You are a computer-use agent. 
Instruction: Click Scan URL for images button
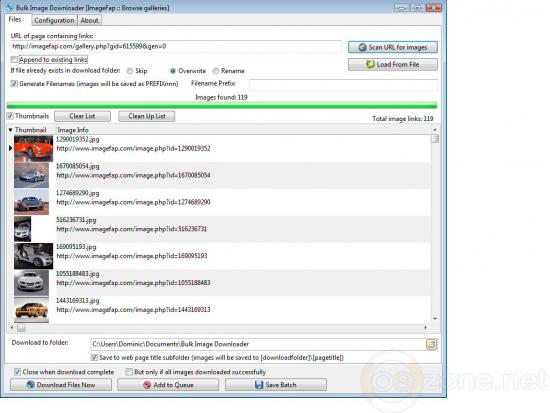[393, 47]
